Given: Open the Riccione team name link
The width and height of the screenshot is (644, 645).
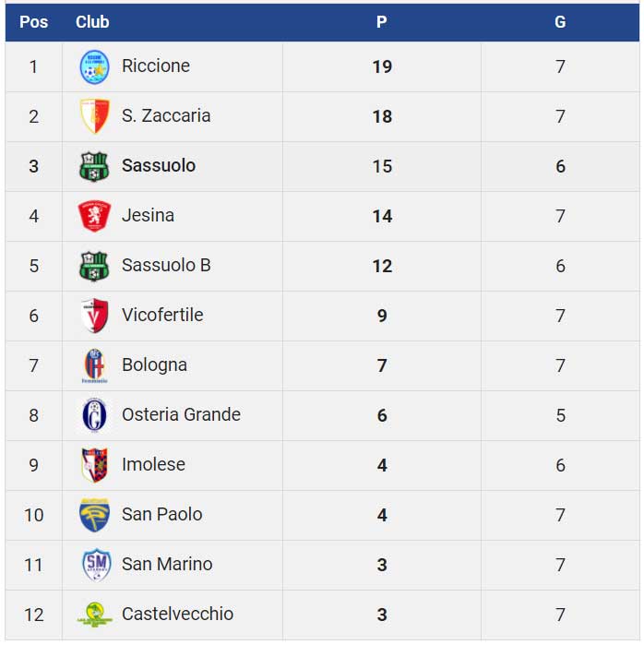Looking at the screenshot, I should (x=156, y=66).
